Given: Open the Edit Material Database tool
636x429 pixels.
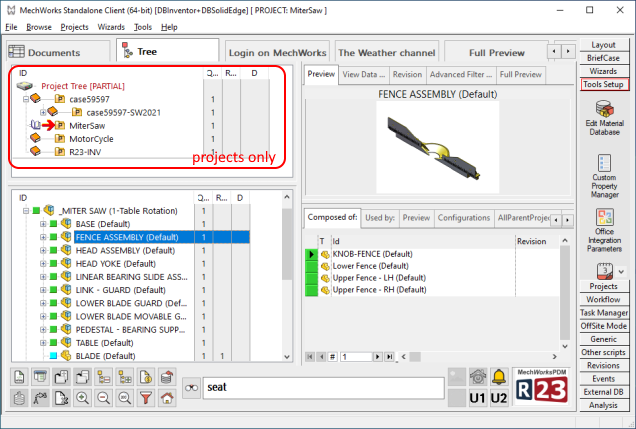Looking at the screenshot, I should [604, 118].
